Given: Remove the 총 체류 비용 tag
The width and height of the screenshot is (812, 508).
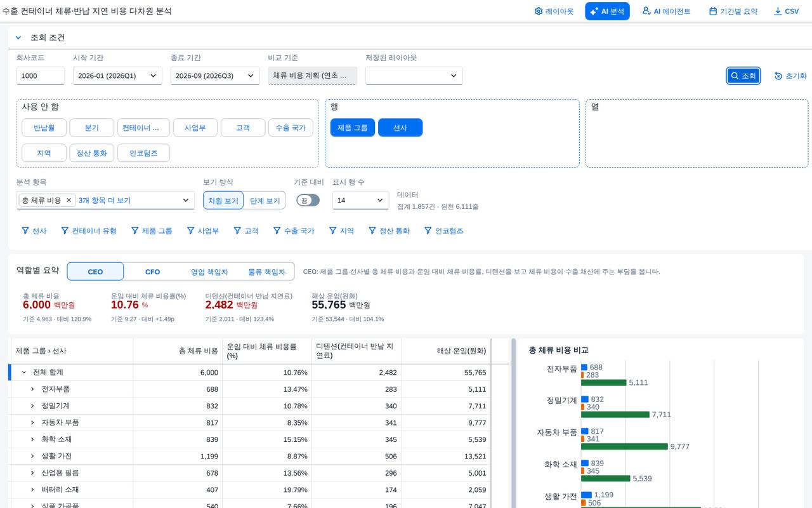Looking at the screenshot, I should pos(69,200).
